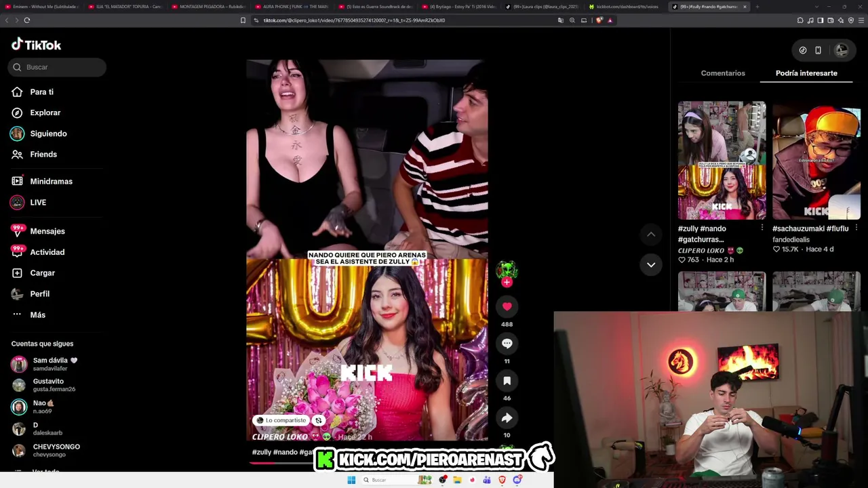
Task: Open Nao's followed account
Action: click(x=33, y=407)
